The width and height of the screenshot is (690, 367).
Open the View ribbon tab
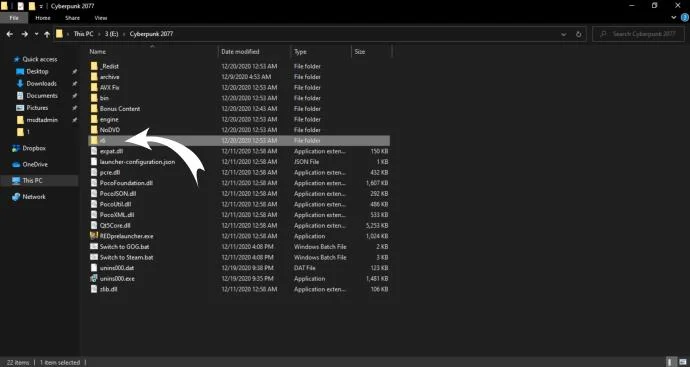tap(101, 18)
